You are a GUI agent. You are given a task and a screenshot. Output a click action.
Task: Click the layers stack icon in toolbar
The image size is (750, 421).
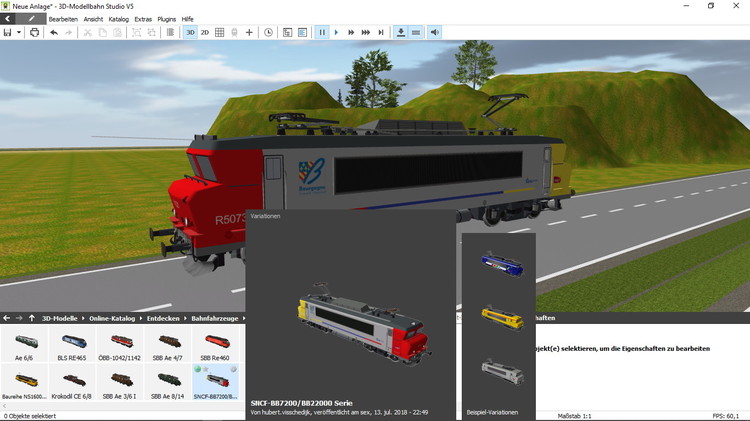(x=170, y=33)
